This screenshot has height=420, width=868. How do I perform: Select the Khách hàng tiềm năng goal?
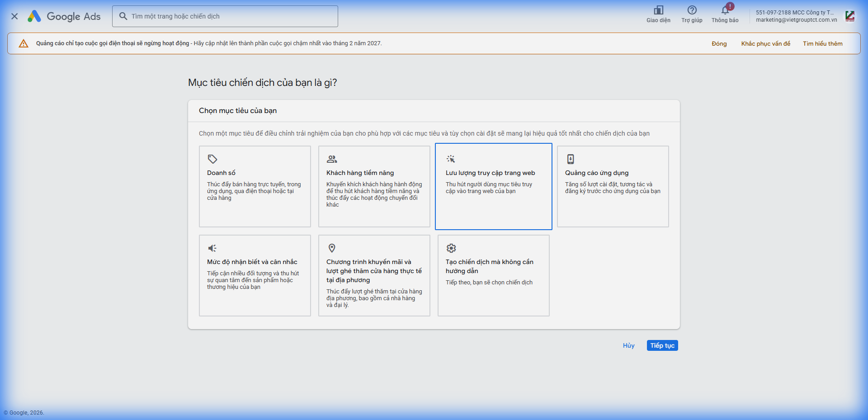[374, 186]
